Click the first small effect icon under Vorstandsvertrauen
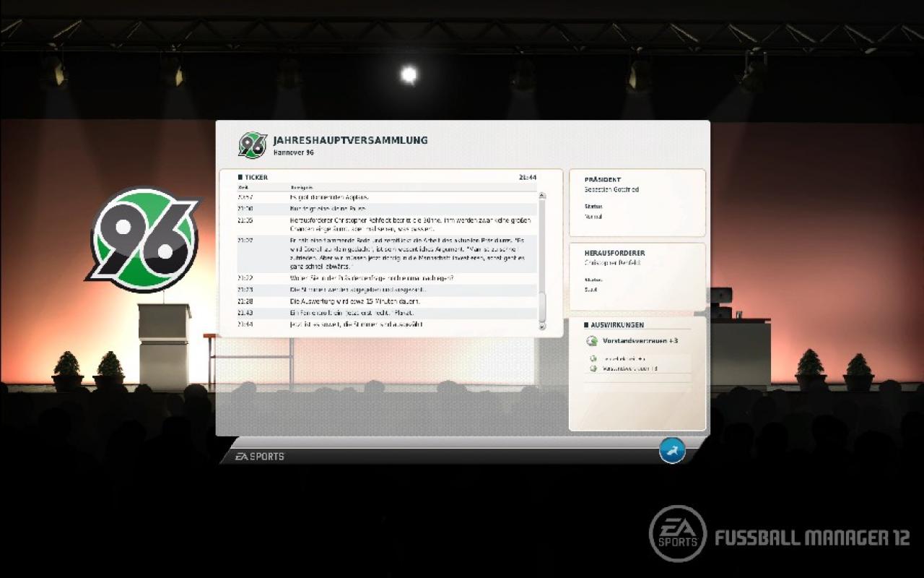 click(593, 358)
